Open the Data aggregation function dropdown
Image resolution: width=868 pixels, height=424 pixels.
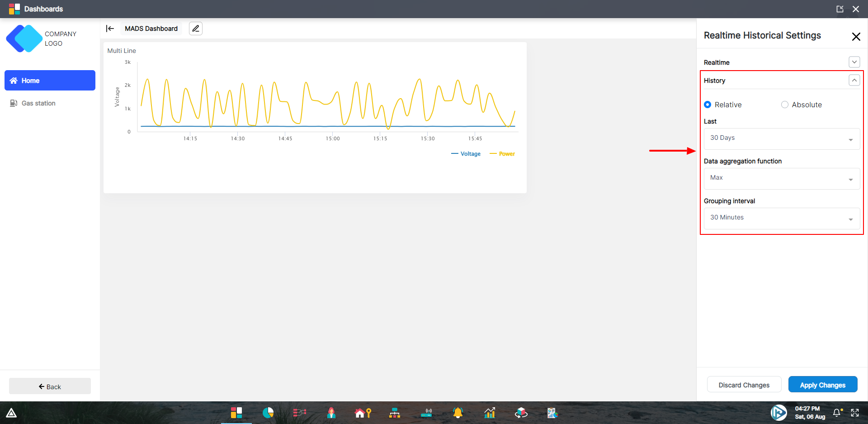point(781,178)
